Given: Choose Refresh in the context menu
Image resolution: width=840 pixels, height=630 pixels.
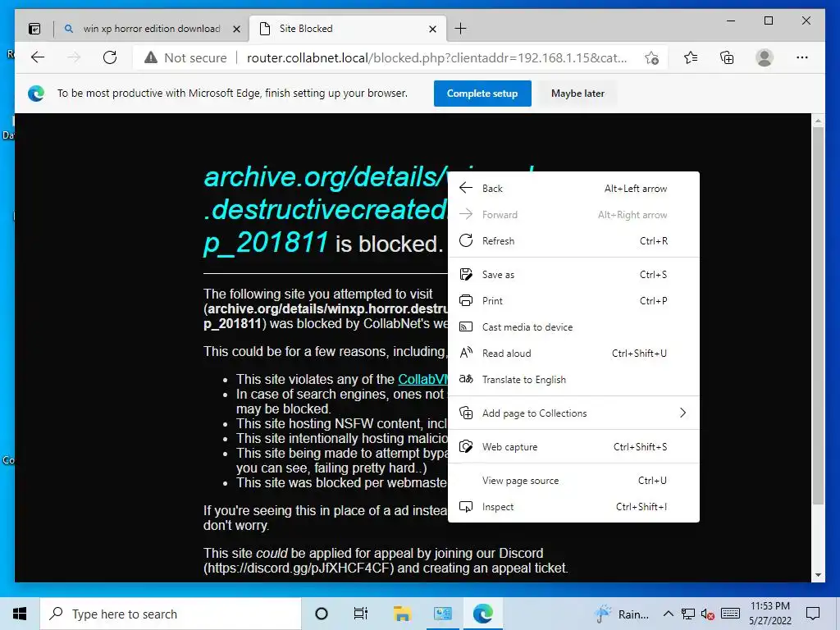Looking at the screenshot, I should (573, 240).
